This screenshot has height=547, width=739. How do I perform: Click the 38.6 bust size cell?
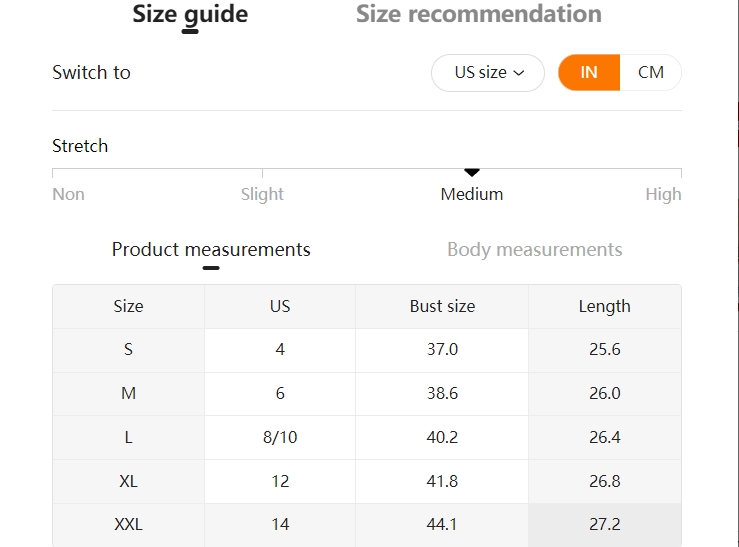[x=442, y=393]
